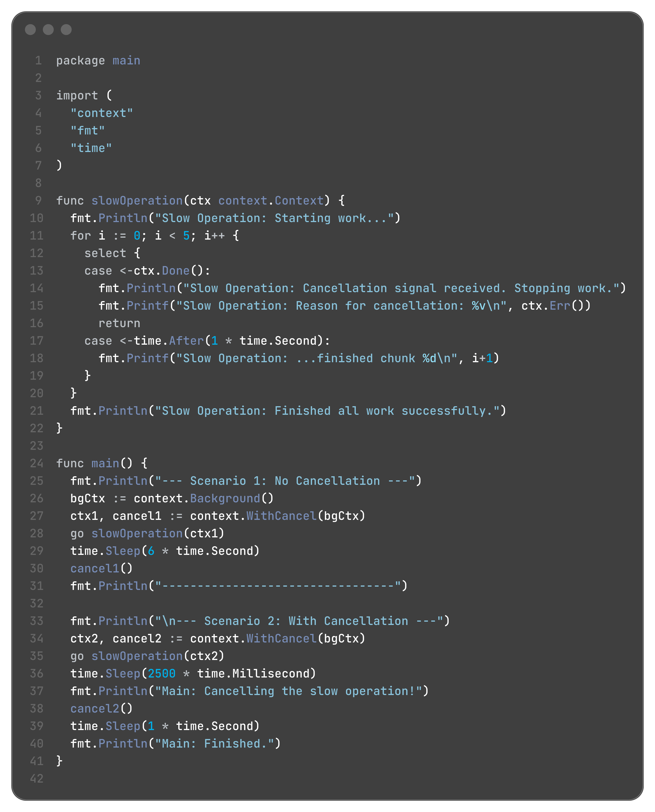The width and height of the screenshot is (655, 812).
Task: Click line number 9 in gutter
Action: pyautogui.click(x=39, y=200)
